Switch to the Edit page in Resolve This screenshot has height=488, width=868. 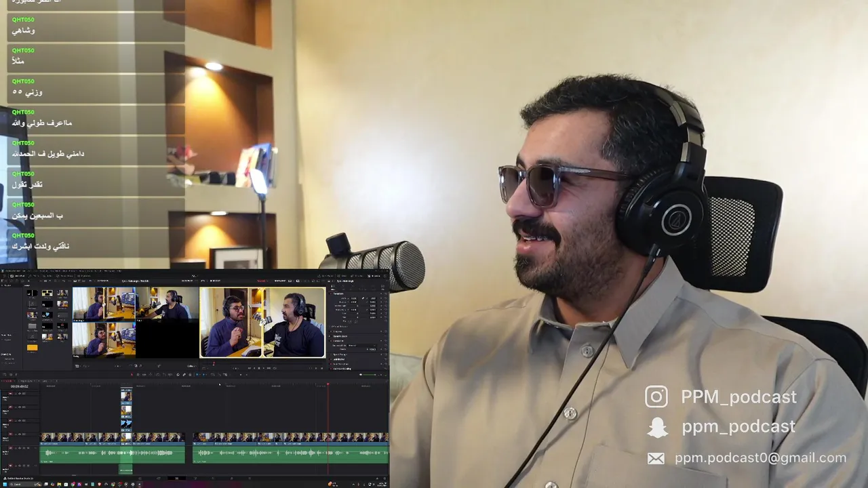tap(176, 478)
